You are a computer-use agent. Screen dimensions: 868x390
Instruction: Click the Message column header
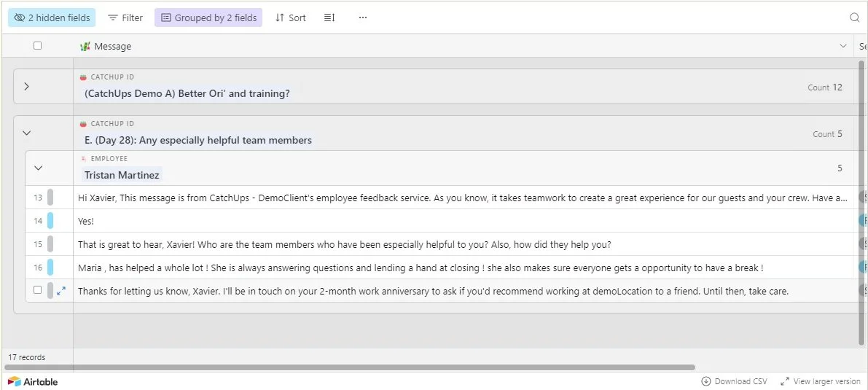tap(463, 46)
